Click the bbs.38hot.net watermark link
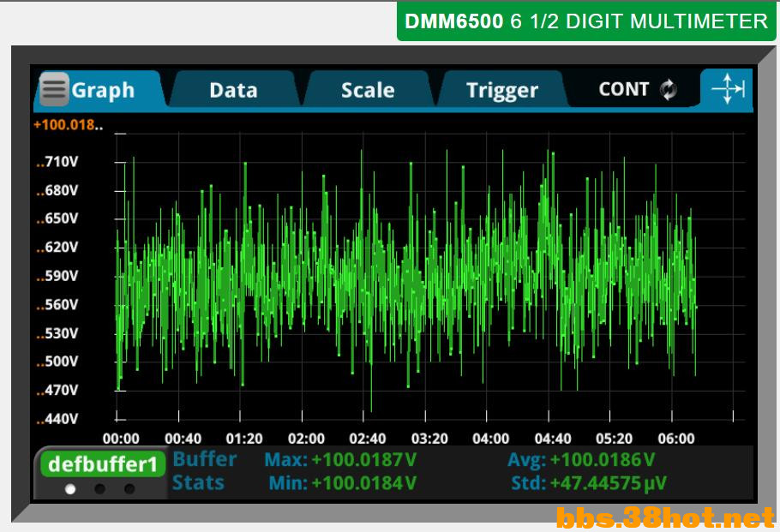The width and height of the screenshot is (780, 532). click(x=664, y=518)
